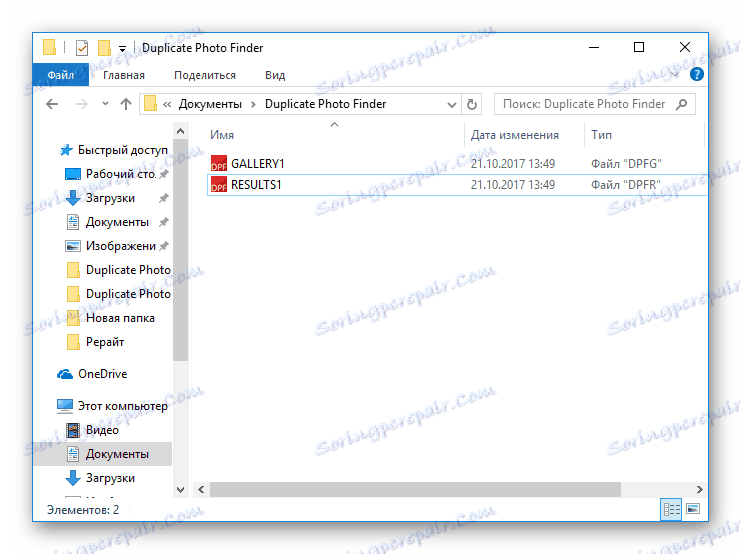
Task: Click the RESULTS1 DPF file icon
Action: pyautogui.click(x=218, y=184)
